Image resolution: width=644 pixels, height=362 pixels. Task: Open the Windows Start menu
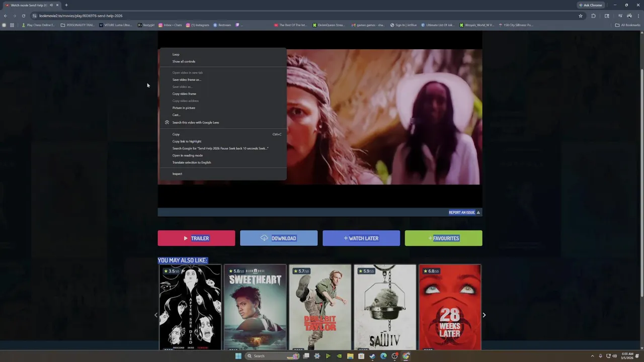coord(238,356)
